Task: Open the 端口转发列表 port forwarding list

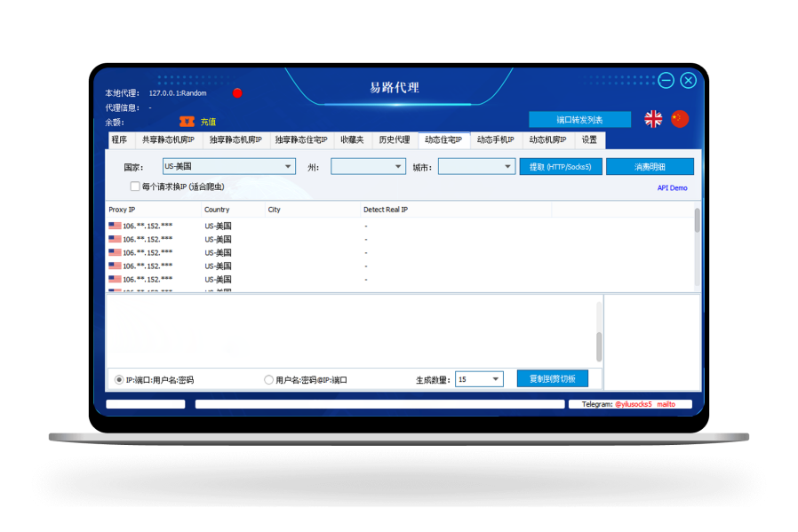Action: pyautogui.click(x=579, y=120)
